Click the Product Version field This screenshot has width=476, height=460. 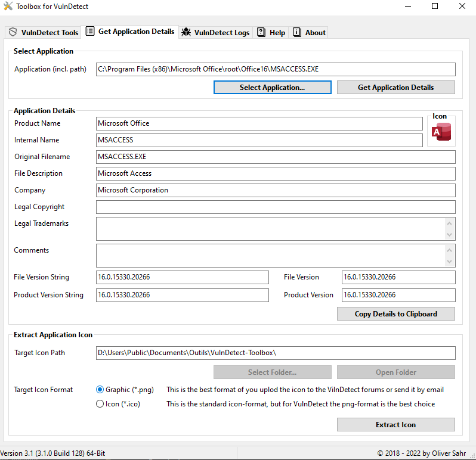click(x=398, y=295)
